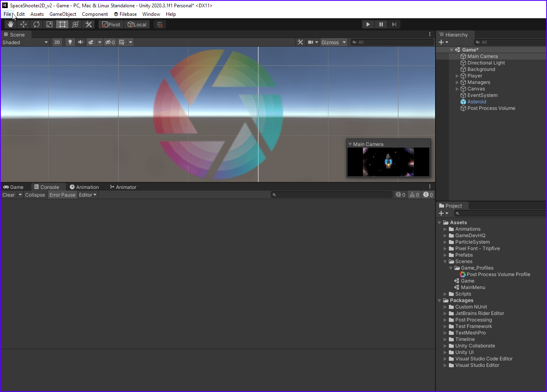Toggle scene effects like skybox

pos(91,42)
